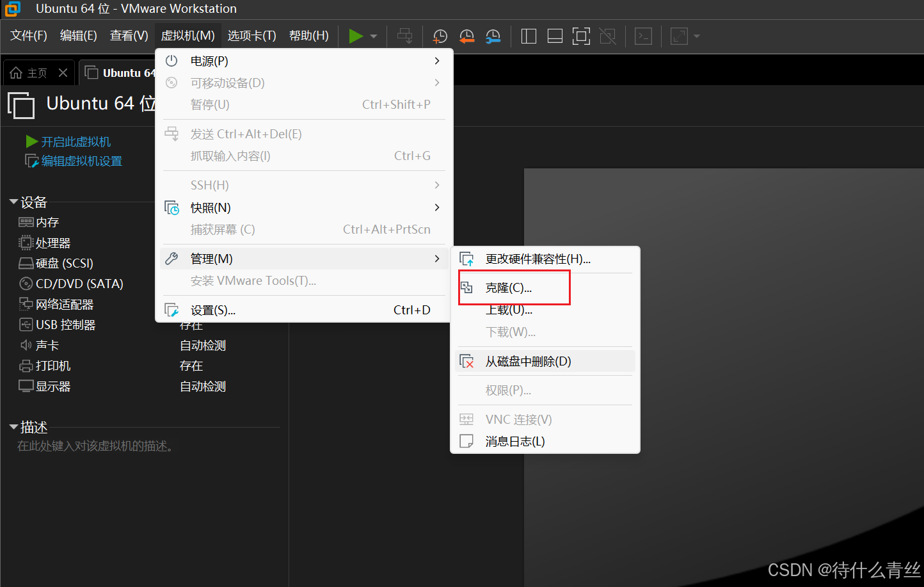
Task: Click the delete icon beside 从磁盘中删除(D)
Action: point(467,362)
